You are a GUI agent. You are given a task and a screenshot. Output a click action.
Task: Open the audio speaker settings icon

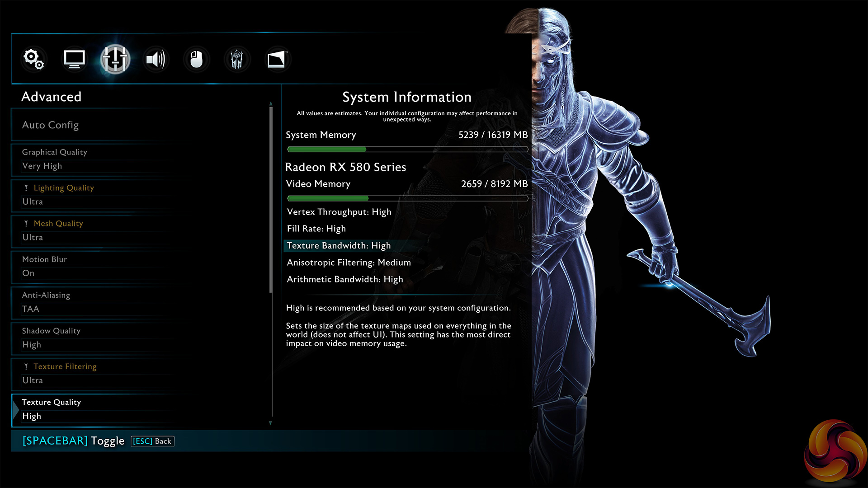[x=156, y=59]
